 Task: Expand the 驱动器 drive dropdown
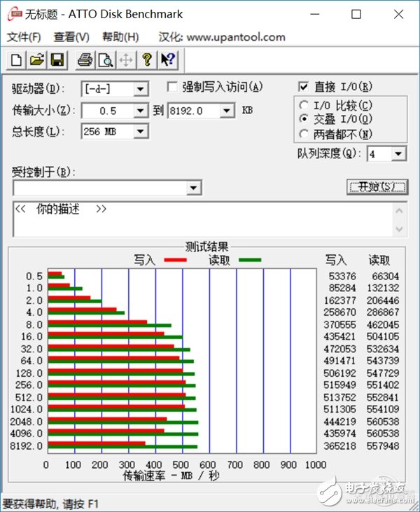[x=141, y=89]
